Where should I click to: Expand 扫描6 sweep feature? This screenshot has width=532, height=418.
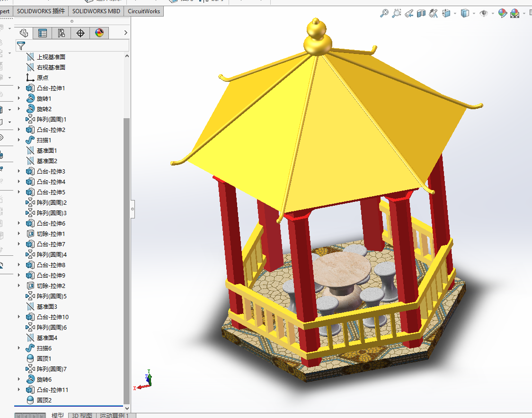[19, 348]
